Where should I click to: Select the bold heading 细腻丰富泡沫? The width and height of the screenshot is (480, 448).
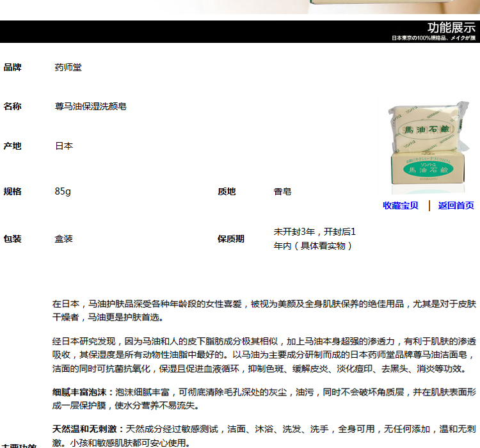tap(79, 392)
